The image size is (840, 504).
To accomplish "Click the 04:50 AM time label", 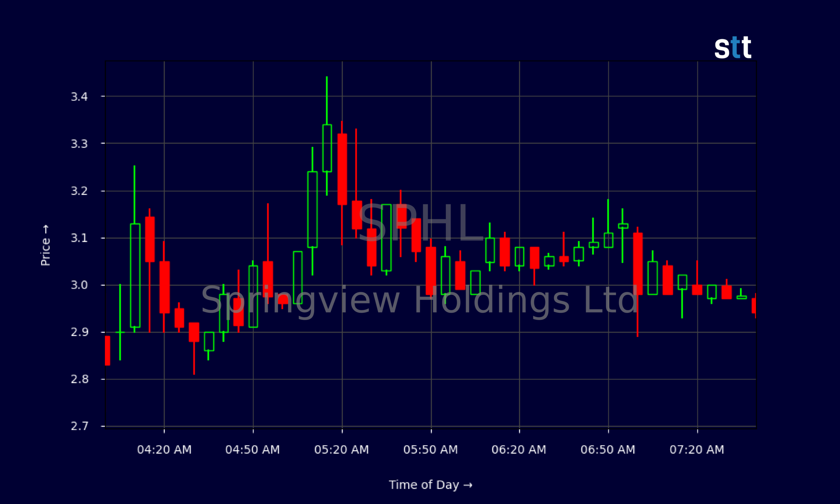I will (x=253, y=450).
